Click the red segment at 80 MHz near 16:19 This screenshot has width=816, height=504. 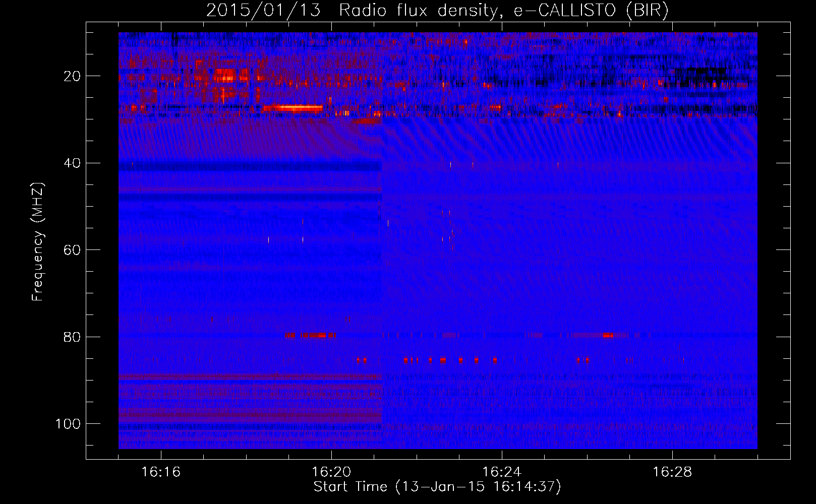[x=310, y=335]
